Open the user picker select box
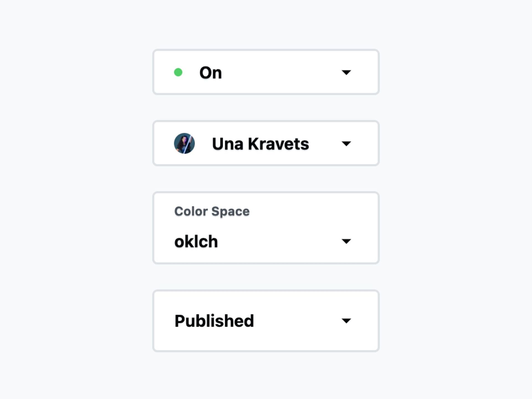 tap(266, 143)
